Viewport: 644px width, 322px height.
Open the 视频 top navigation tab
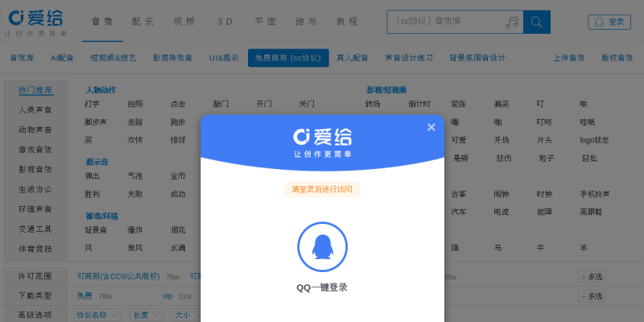coord(184,22)
